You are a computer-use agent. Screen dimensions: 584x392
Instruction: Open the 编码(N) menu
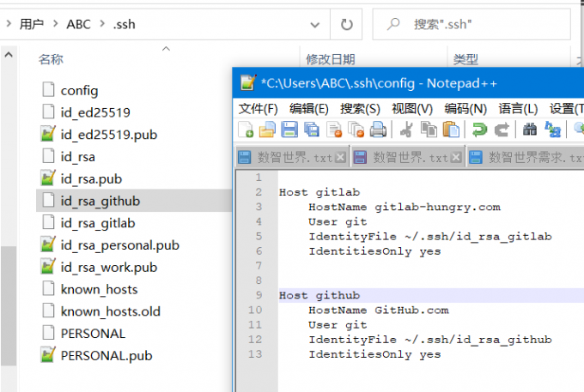(x=465, y=108)
